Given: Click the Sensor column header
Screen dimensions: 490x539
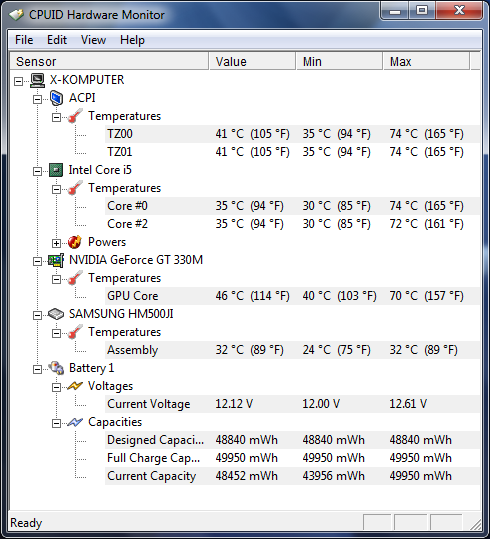Looking at the screenshot, I should pos(109,62).
